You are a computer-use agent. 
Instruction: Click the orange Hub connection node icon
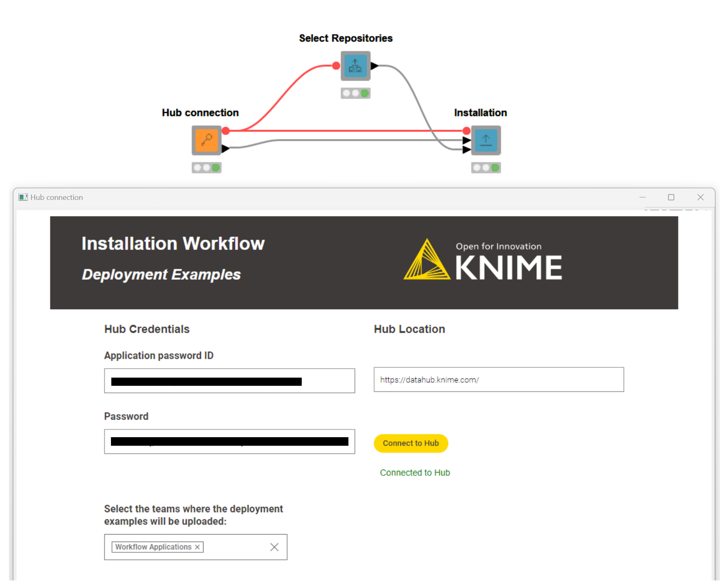206,140
